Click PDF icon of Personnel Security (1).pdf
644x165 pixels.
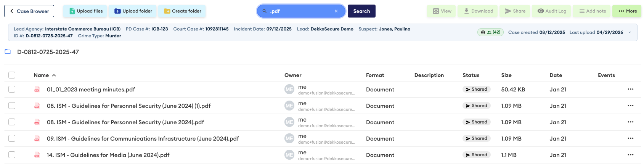pyautogui.click(x=37, y=106)
